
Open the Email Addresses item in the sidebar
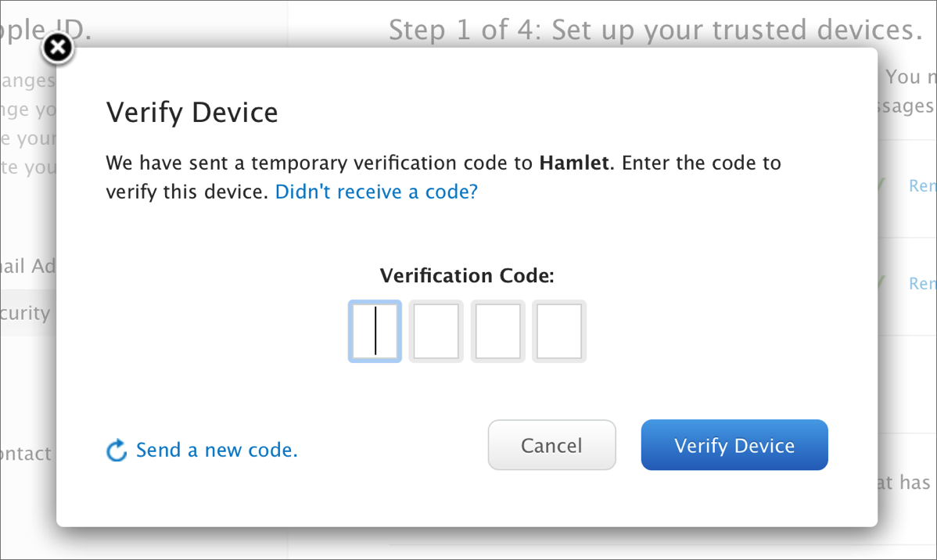[28, 266]
